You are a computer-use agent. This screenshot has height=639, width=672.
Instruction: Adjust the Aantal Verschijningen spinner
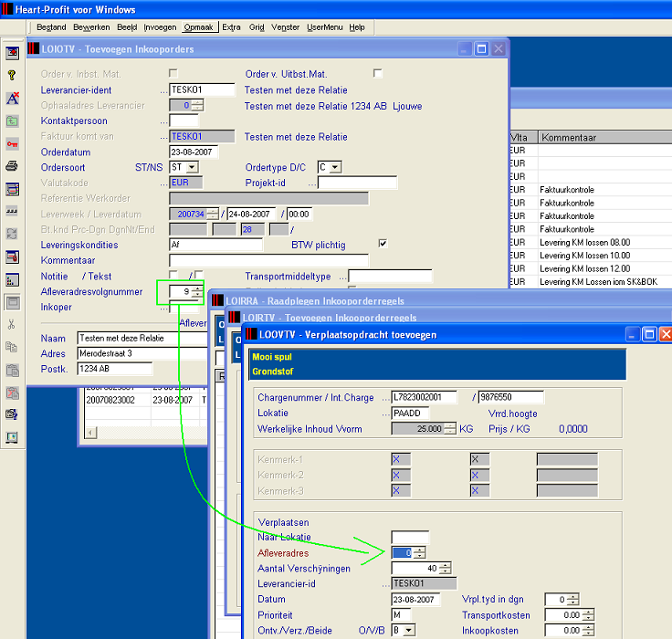pyautogui.click(x=446, y=569)
